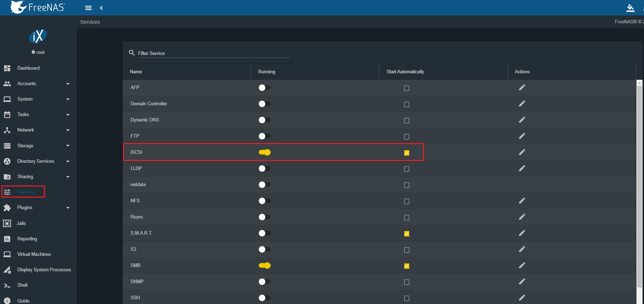The image size is (644, 304).
Task: Open the Reporting menu item
Action: 27,239
